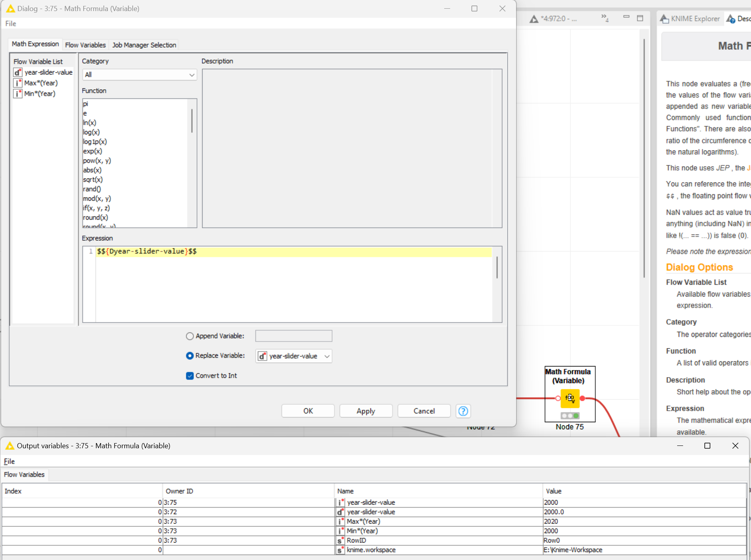Select pow(x, y) in Function list
This screenshot has height=560, width=751.
click(x=97, y=161)
